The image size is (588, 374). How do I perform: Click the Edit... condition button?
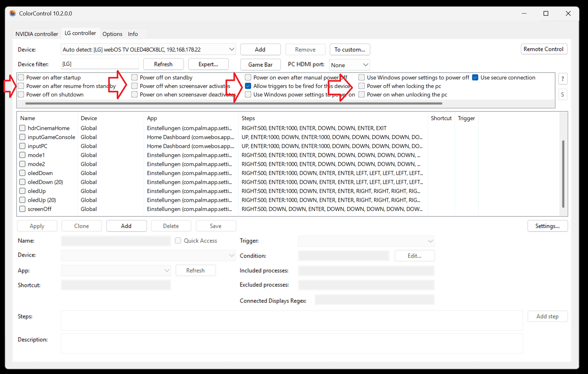click(x=415, y=256)
